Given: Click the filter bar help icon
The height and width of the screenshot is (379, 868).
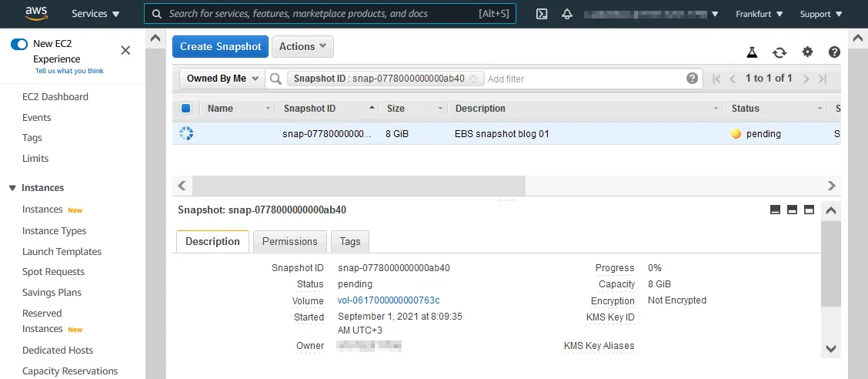Looking at the screenshot, I should click(692, 79).
